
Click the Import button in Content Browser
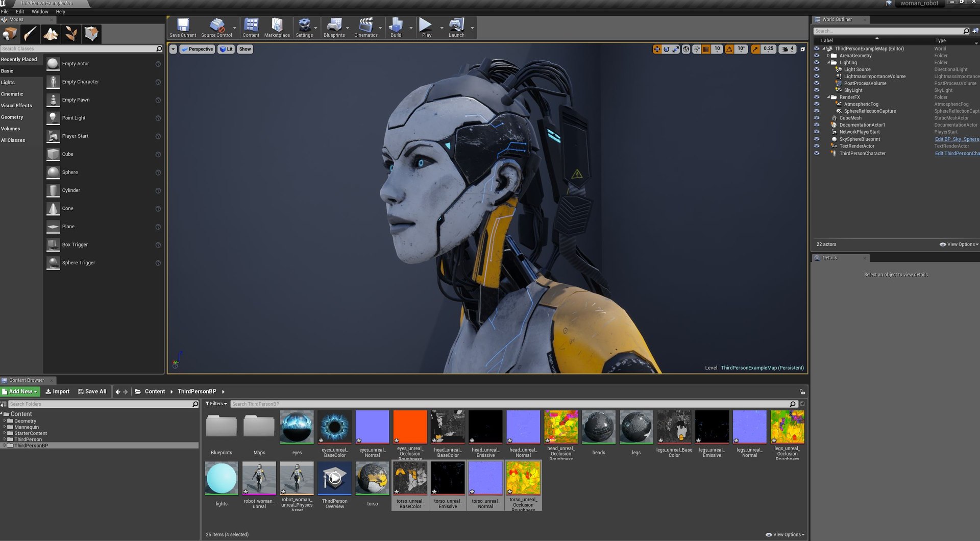[x=57, y=391]
